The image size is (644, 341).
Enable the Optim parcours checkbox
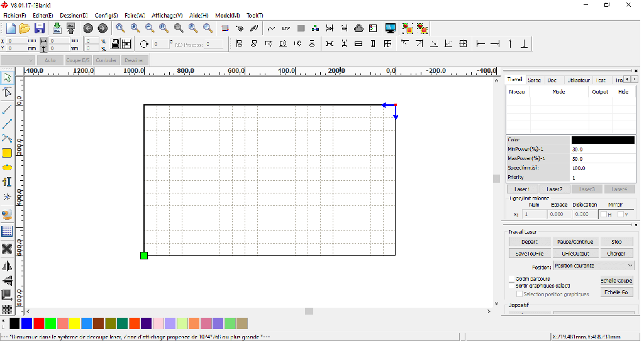pos(511,279)
